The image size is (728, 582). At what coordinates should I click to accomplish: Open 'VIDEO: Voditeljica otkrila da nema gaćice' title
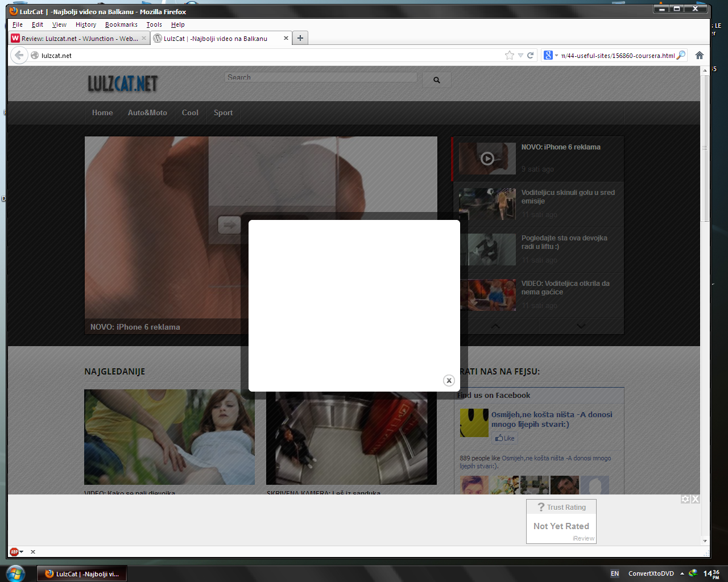pyautogui.click(x=565, y=288)
